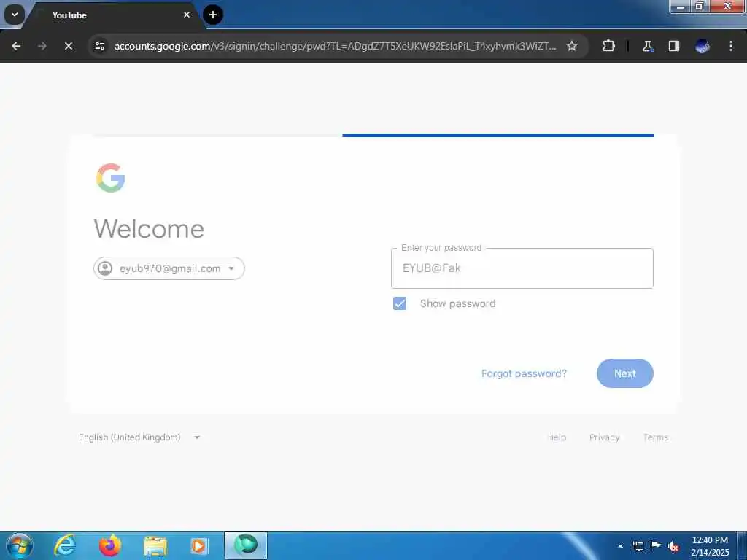Viewport: 747px width, 560px height.
Task: Focus the Enter your password field
Action: click(522, 268)
